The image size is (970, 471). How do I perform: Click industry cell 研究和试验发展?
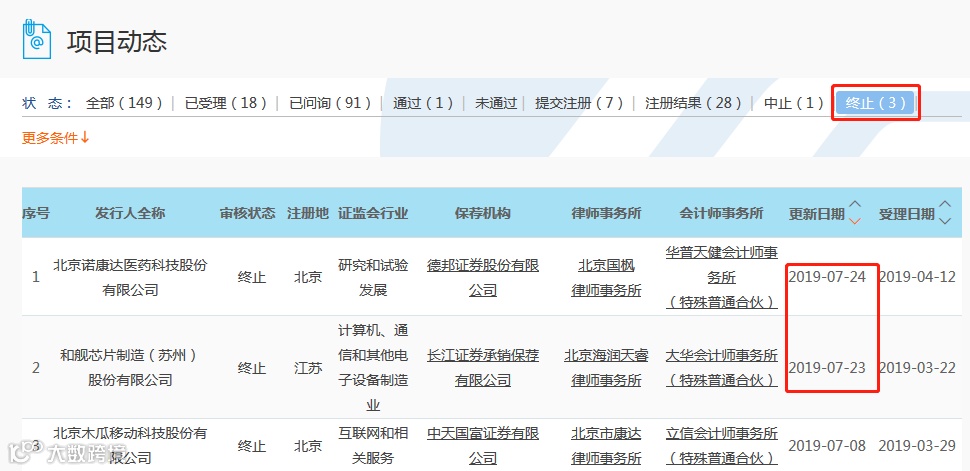373,277
